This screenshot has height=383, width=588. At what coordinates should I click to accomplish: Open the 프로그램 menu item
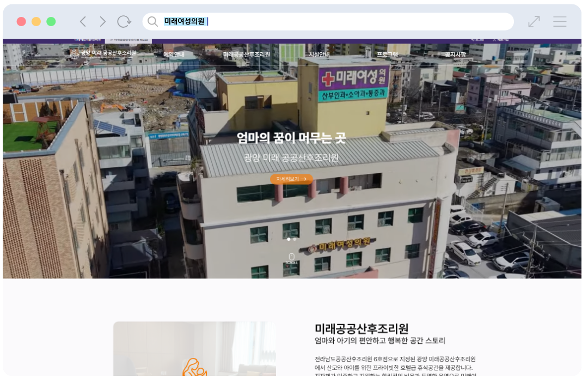click(388, 54)
